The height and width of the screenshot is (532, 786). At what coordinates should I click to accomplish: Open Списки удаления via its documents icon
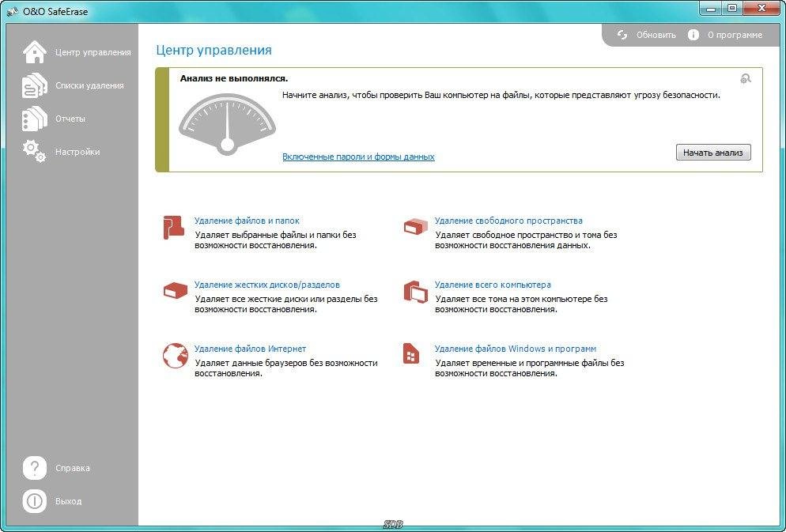coord(35,85)
